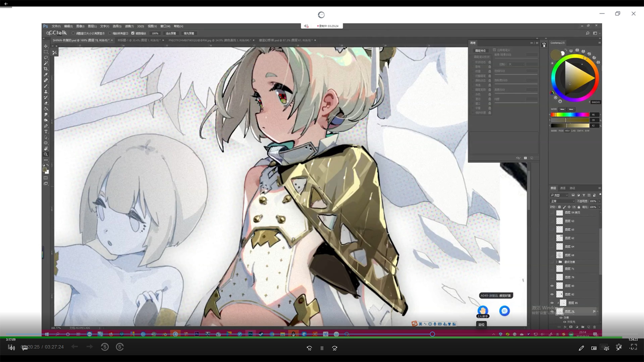The image size is (644, 362).
Task: Hide layer 图层 82 with eye icon
Action: point(552,294)
